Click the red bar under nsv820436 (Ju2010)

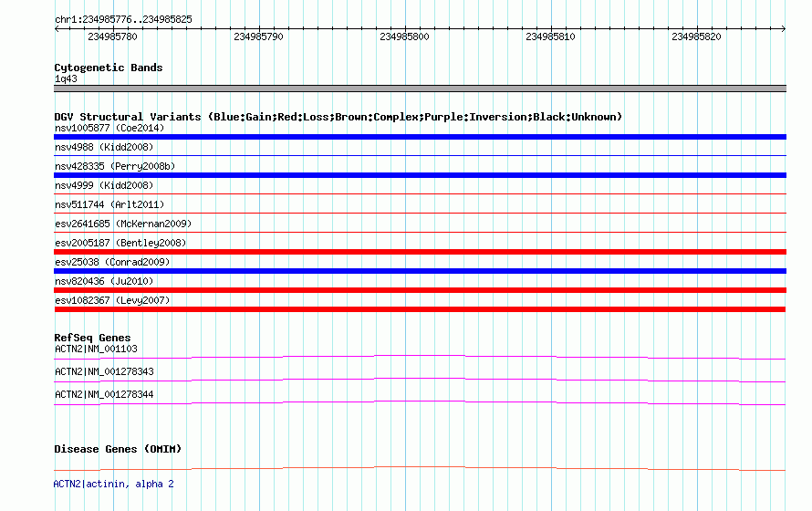pos(420,290)
